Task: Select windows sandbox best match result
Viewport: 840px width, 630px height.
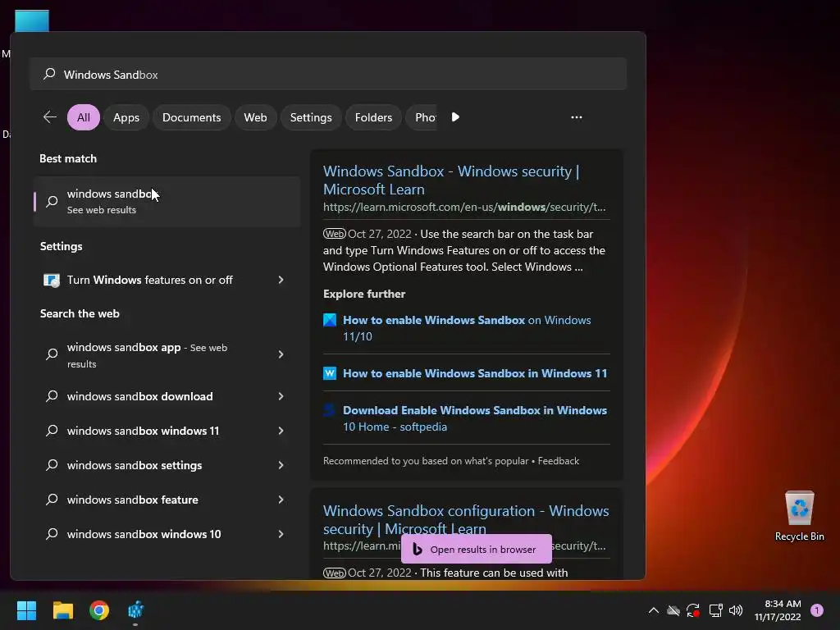Action: click(167, 202)
